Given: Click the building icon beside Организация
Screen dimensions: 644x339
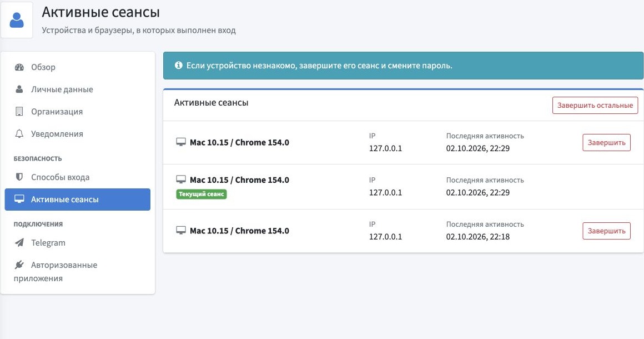Looking at the screenshot, I should (19, 111).
